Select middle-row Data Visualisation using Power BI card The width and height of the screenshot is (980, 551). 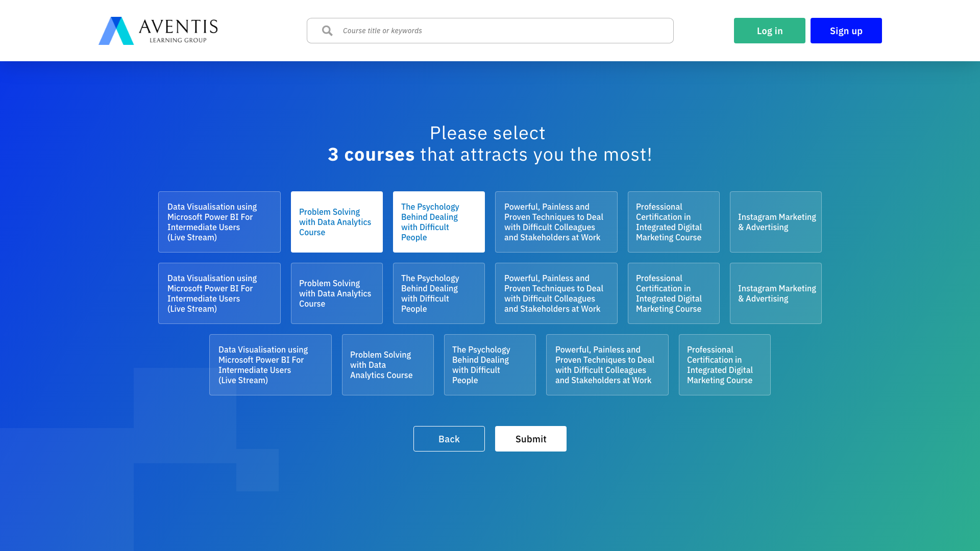tap(219, 293)
